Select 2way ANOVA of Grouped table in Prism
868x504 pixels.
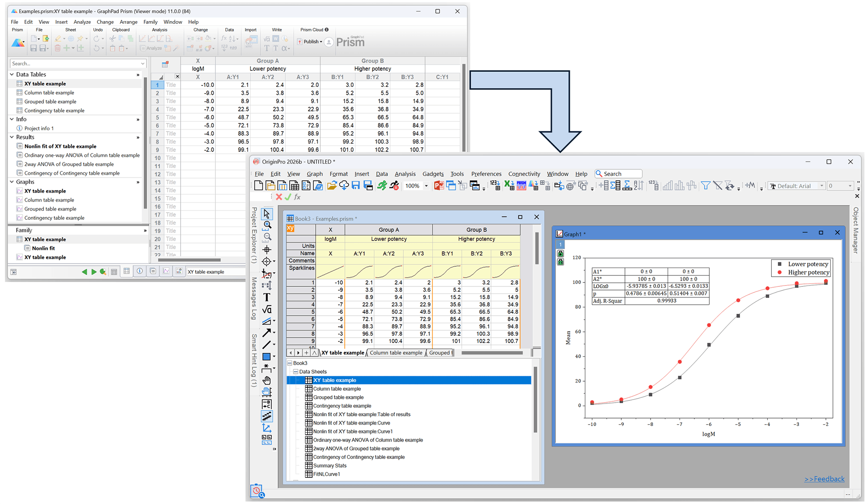coord(69,164)
